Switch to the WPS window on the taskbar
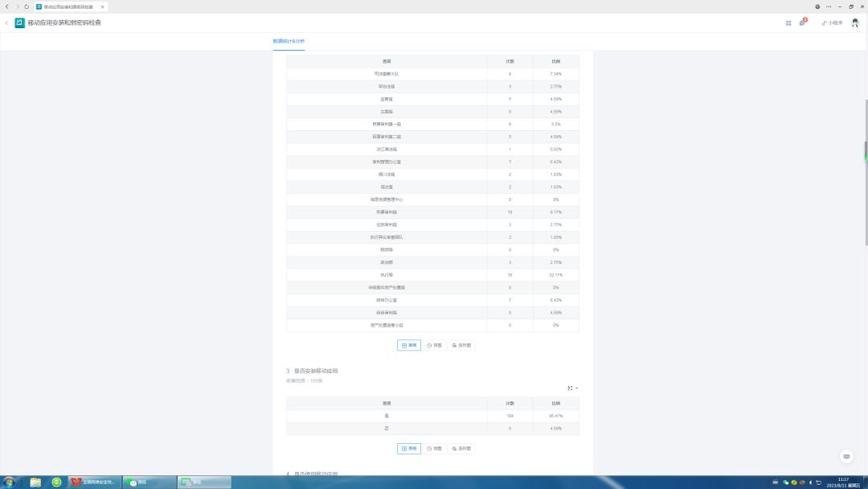The width and height of the screenshot is (868, 489). [x=95, y=483]
